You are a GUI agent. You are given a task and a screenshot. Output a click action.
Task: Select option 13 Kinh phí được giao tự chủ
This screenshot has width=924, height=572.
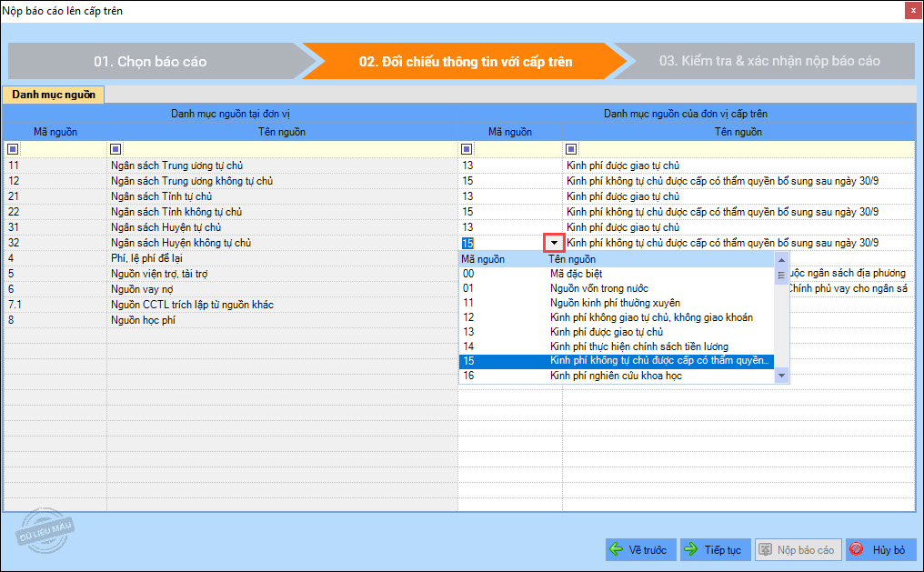click(616, 332)
